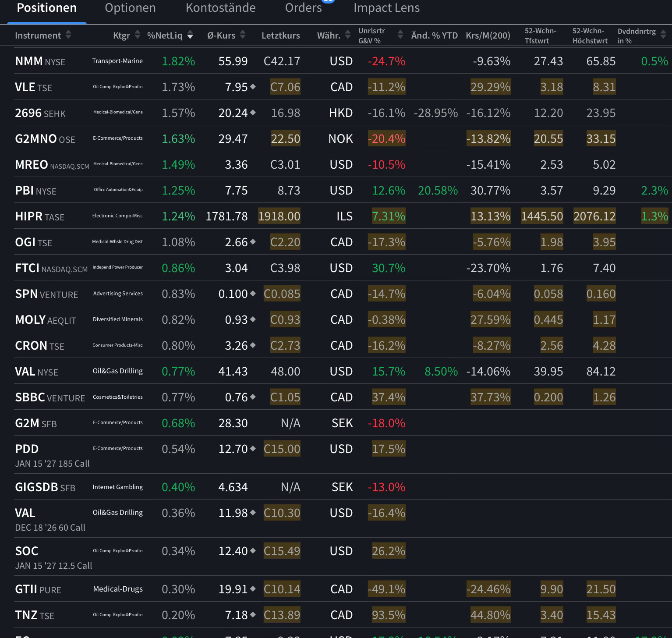The width and height of the screenshot is (672, 638).
Task: Sort by Ktgr column arrows
Action: [138, 35]
